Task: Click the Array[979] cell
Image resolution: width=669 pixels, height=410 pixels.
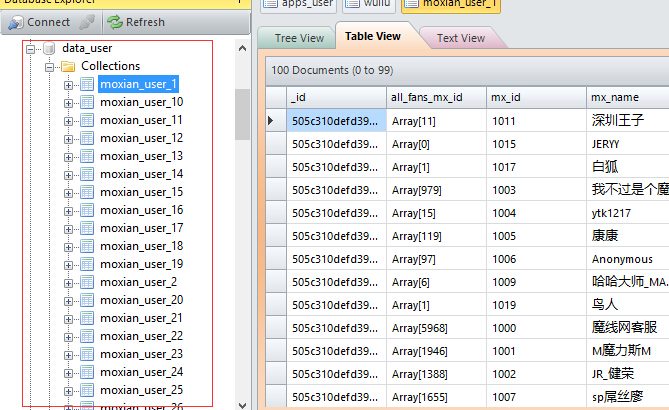Action: [436, 190]
